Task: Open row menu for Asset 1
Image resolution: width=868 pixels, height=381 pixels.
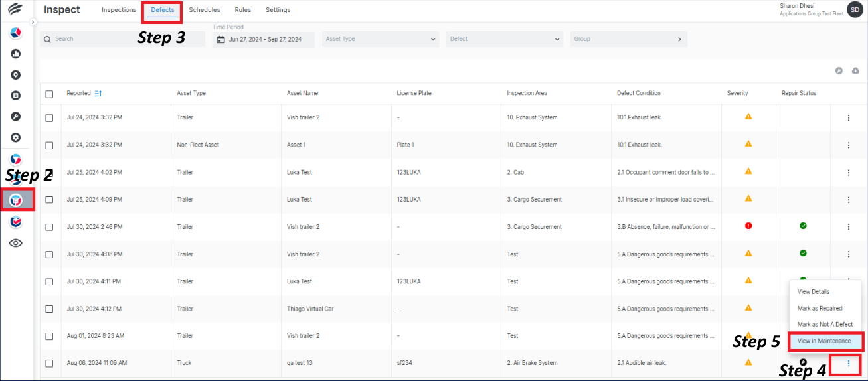Action: (x=848, y=145)
